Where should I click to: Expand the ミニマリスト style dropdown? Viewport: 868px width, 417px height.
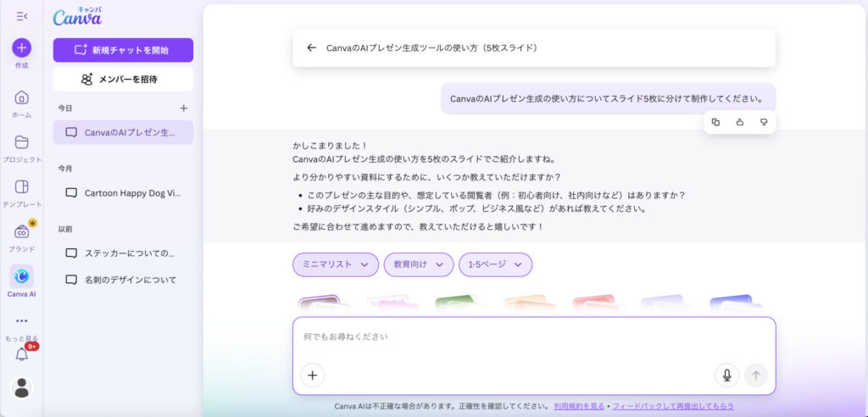click(x=335, y=264)
